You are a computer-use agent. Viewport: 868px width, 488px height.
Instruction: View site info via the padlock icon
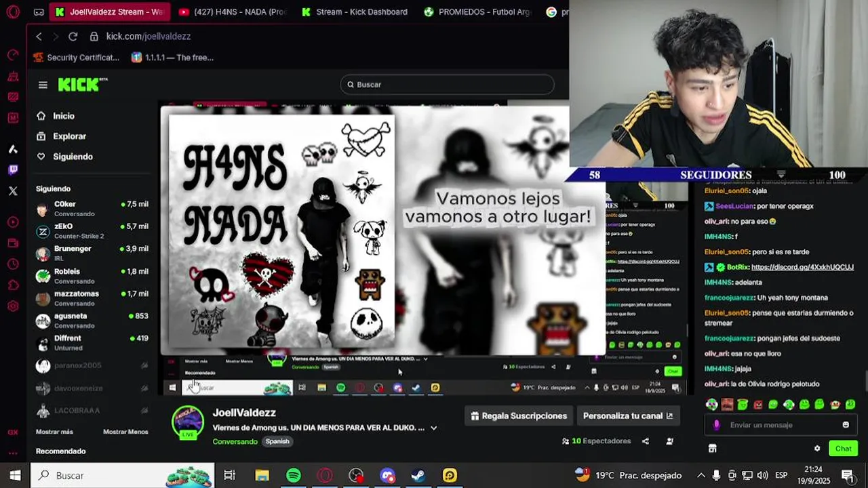[x=94, y=37]
